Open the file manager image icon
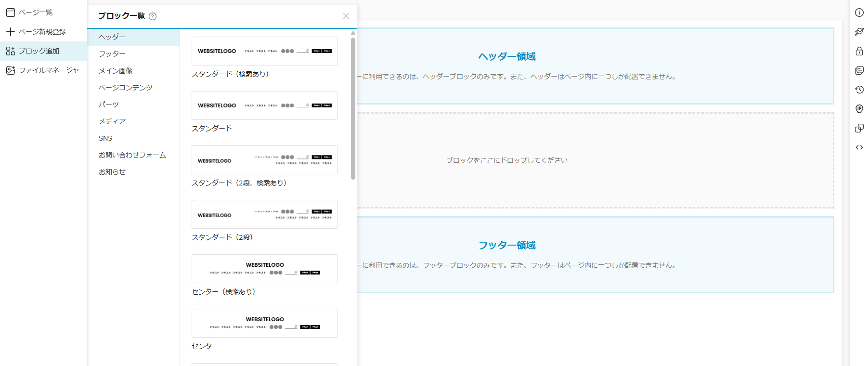This screenshot has height=366, width=868. (11, 70)
